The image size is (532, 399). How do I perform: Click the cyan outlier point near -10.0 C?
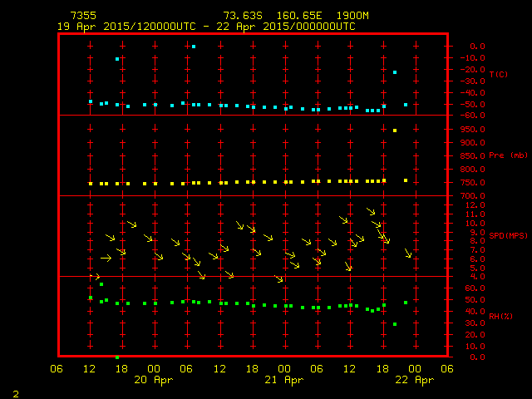(117, 59)
